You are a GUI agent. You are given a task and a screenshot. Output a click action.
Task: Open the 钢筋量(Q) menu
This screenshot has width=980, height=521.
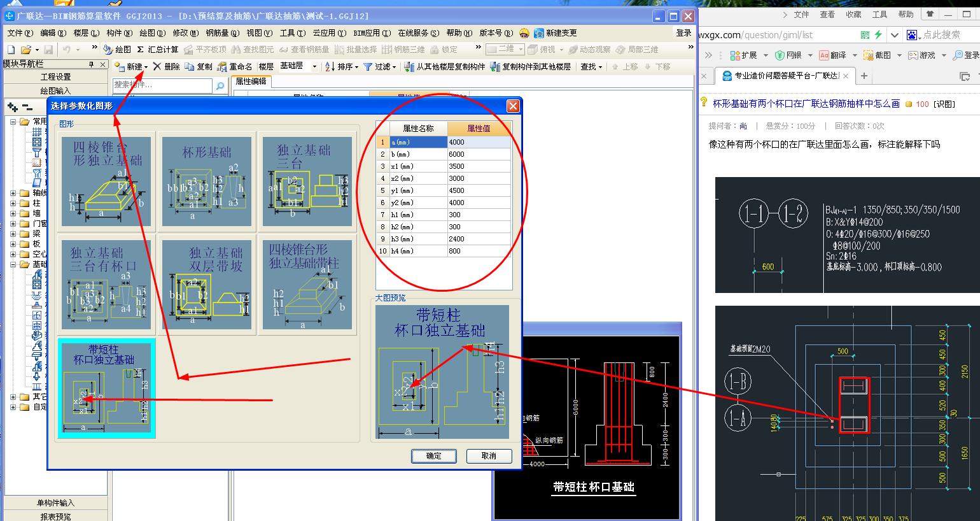(223, 32)
